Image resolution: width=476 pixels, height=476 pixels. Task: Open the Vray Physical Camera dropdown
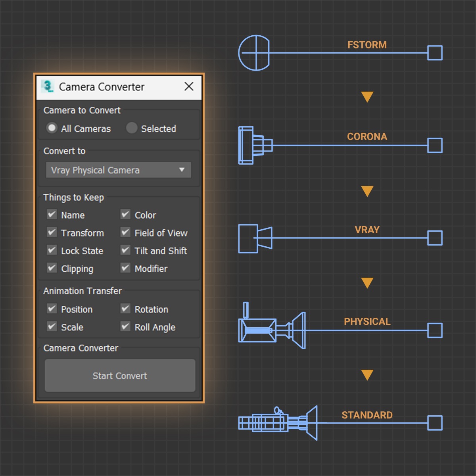(119, 170)
